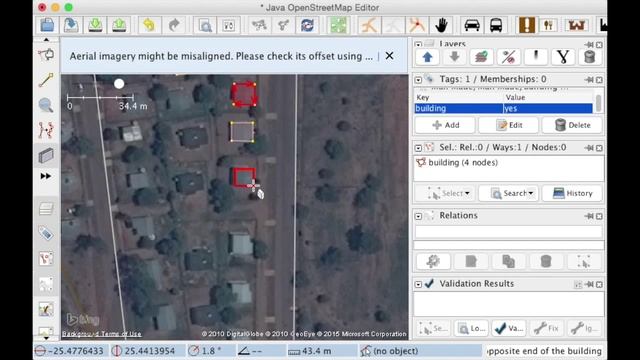Click the layer opacity gradient button
The height and width of the screenshot is (360, 640).
(536, 57)
